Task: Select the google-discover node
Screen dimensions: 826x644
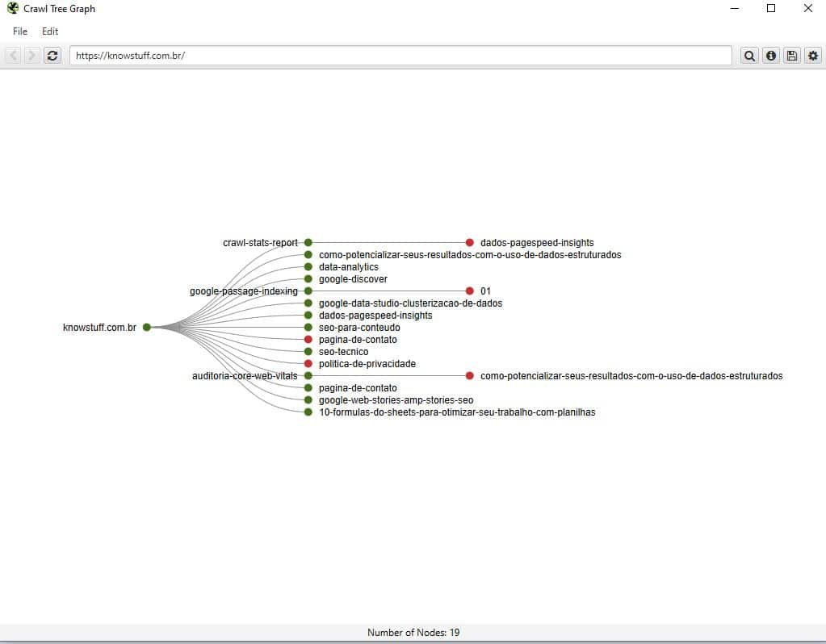Action: pos(308,279)
